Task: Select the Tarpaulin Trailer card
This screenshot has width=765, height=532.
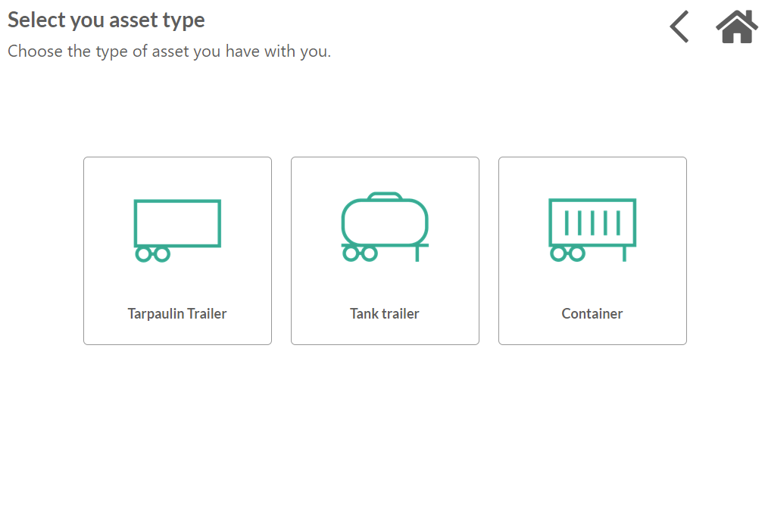Action: click(x=177, y=250)
